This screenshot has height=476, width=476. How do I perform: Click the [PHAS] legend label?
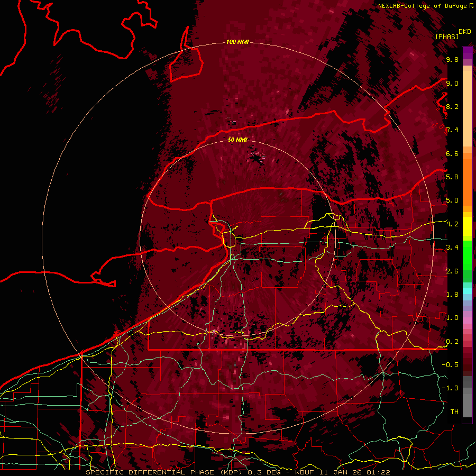pos(447,36)
